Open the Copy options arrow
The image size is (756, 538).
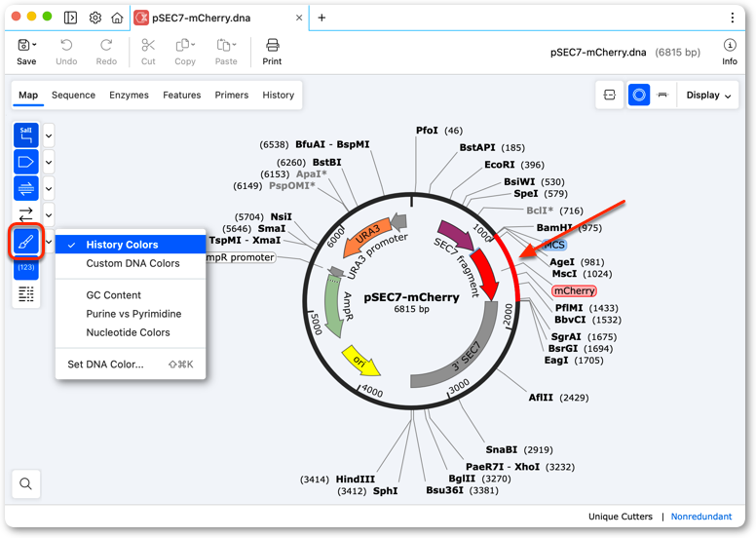(x=193, y=45)
